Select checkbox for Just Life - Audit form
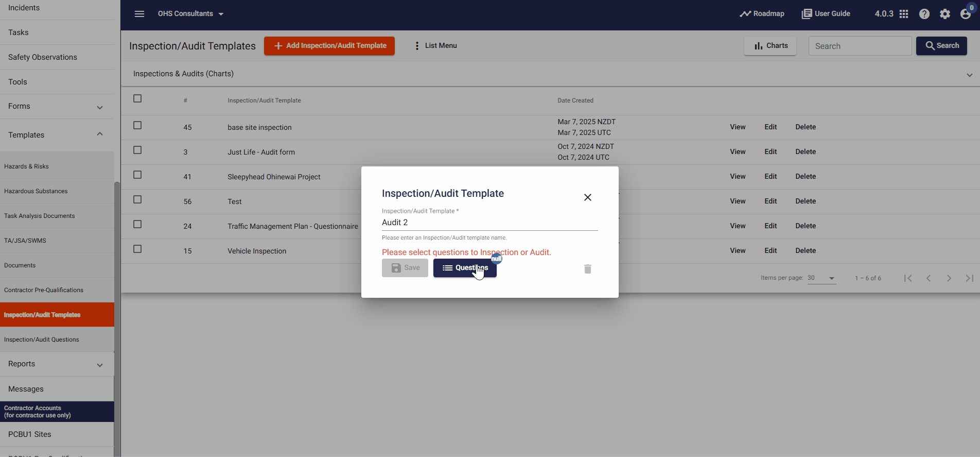This screenshot has width=980, height=457. (x=137, y=150)
